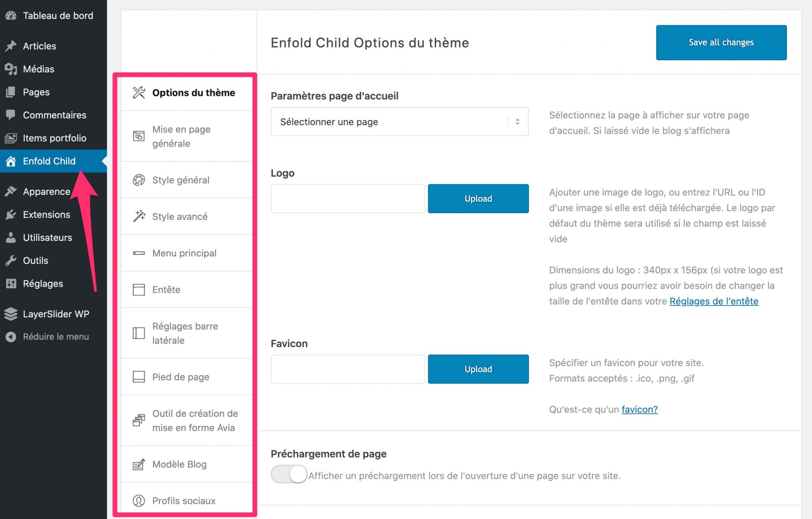Open Enfold Child menu entry
The height and width of the screenshot is (519, 812).
coord(49,161)
